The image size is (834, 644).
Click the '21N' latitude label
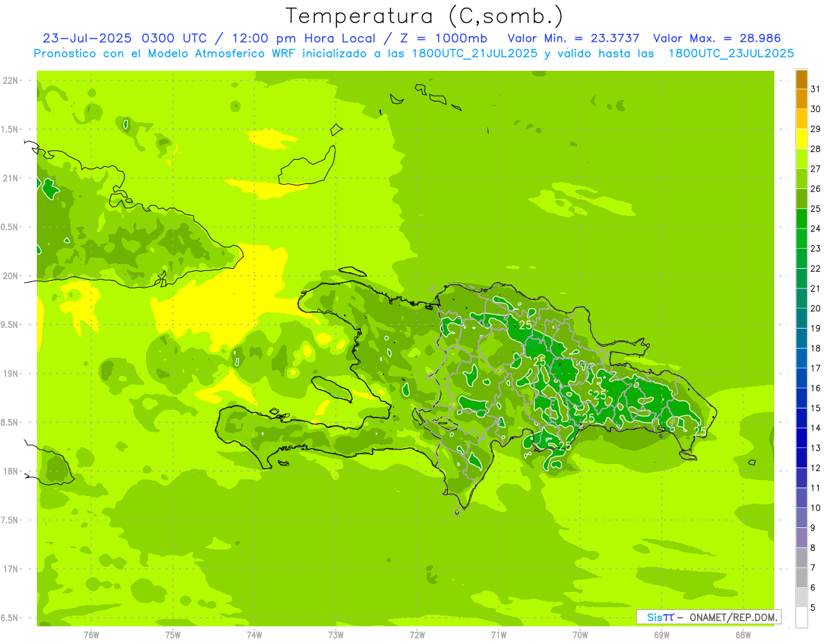12,178
